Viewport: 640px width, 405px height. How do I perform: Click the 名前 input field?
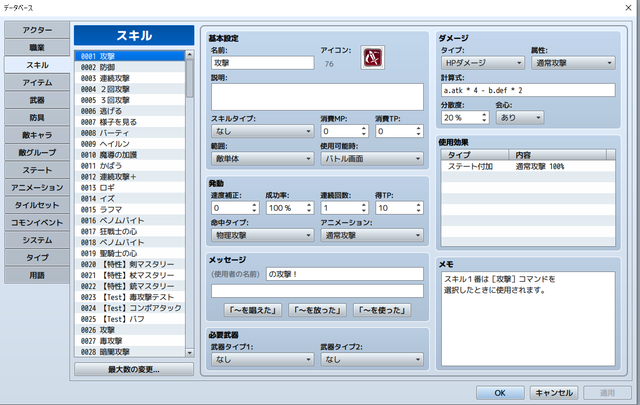click(x=262, y=63)
